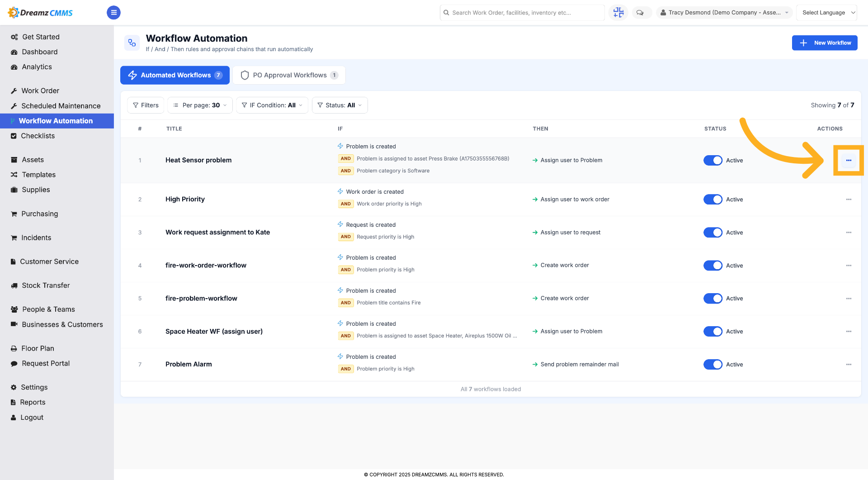Toggle Problem Alarm active switch
The width and height of the screenshot is (868, 480).
713,365
